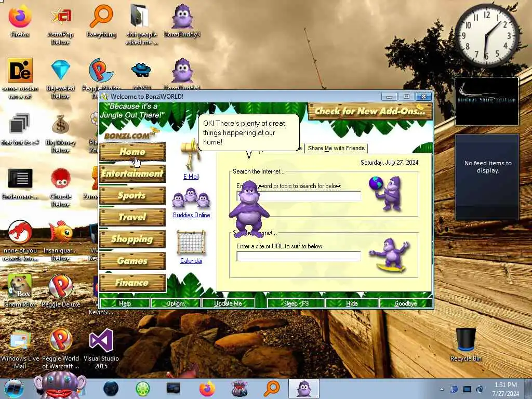The width and height of the screenshot is (532, 399).
Task: Click the feed headlines gadget
Action: [x=487, y=177]
